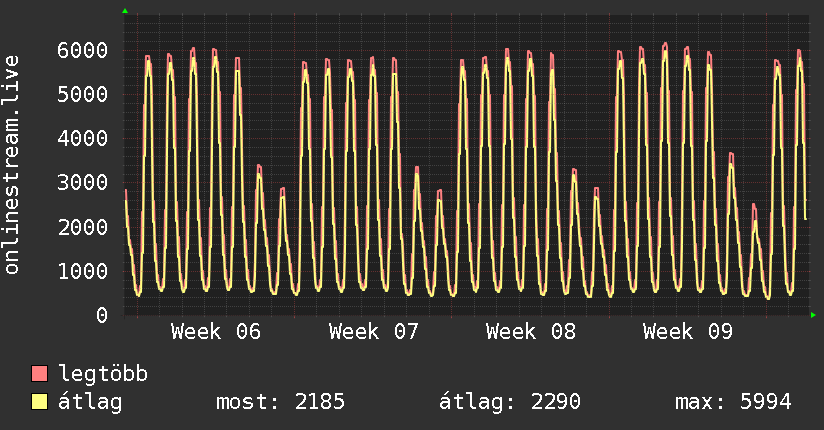Select the legtöbb legend label
The image size is (824, 430).
pos(103,375)
